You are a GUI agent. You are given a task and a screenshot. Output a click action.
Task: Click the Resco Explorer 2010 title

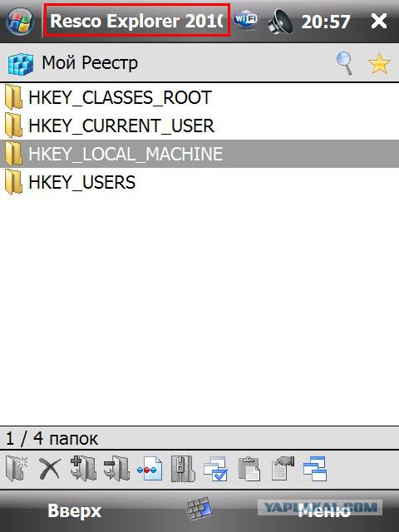pyautogui.click(x=136, y=21)
